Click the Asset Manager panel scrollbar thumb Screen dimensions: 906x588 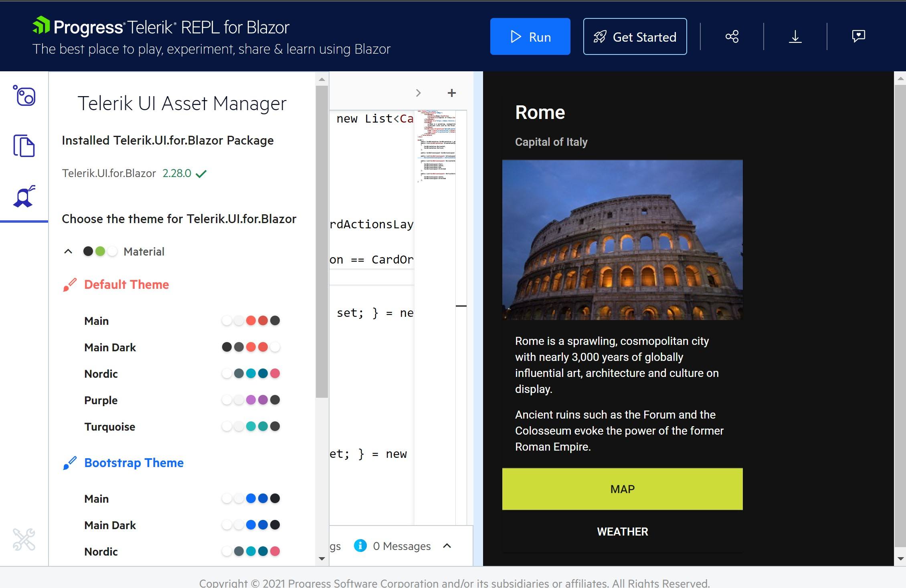click(x=322, y=242)
